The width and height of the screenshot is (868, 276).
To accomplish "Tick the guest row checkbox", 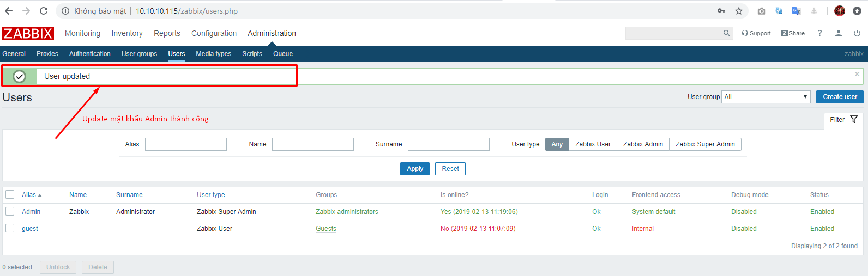I will pyautogui.click(x=10, y=228).
